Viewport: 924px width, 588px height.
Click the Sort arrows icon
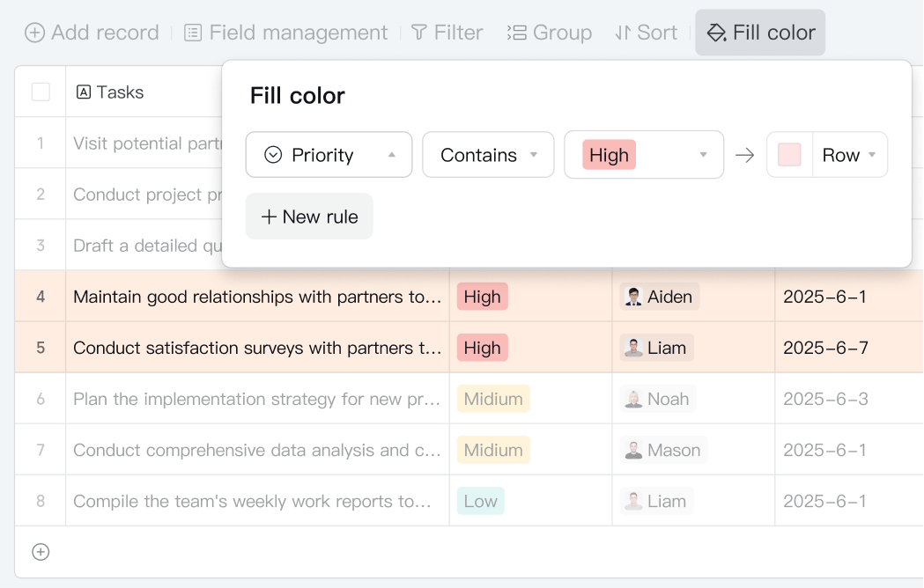623,33
